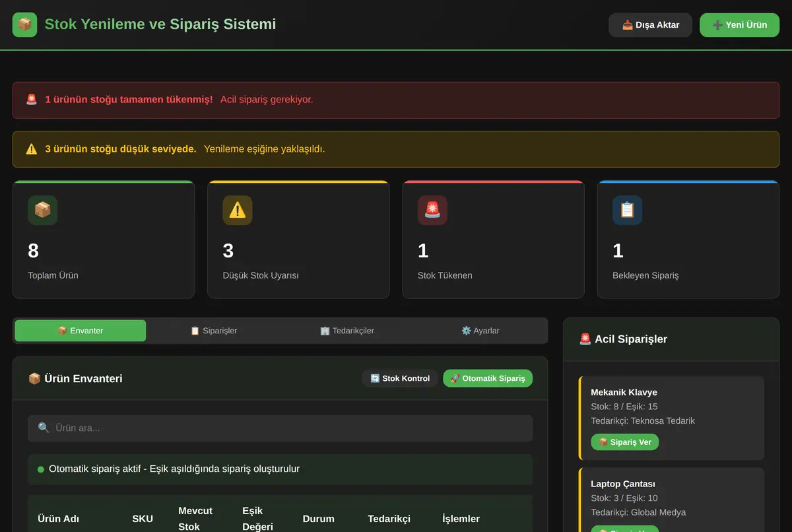Image resolution: width=792 pixels, height=532 pixels.
Task: Click the green status dot for automatic ordering
Action: [x=41, y=469]
